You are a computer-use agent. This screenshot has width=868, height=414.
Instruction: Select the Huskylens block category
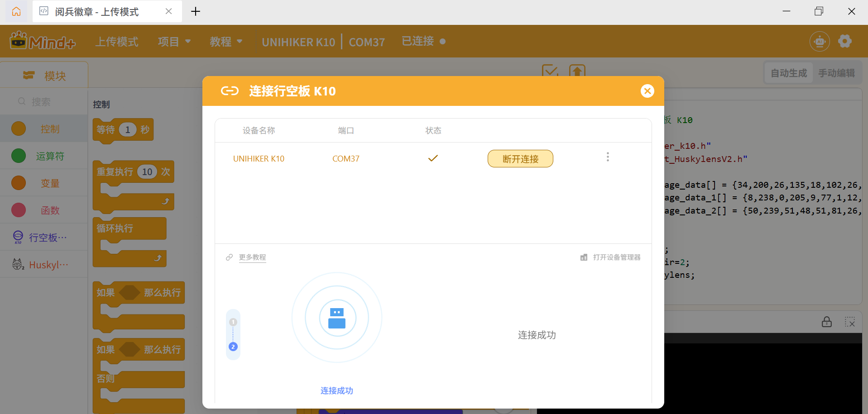[x=44, y=264]
